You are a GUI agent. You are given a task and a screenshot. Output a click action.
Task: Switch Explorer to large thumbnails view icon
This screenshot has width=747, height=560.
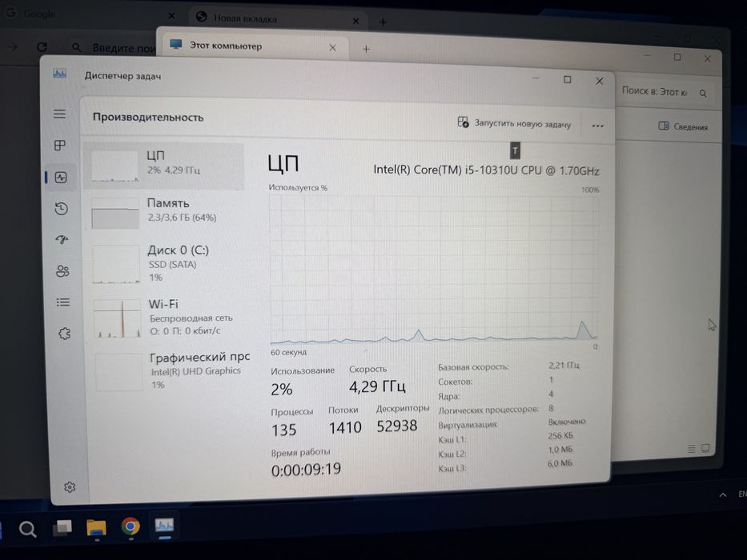pyautogui.click(x=705, y=448)
